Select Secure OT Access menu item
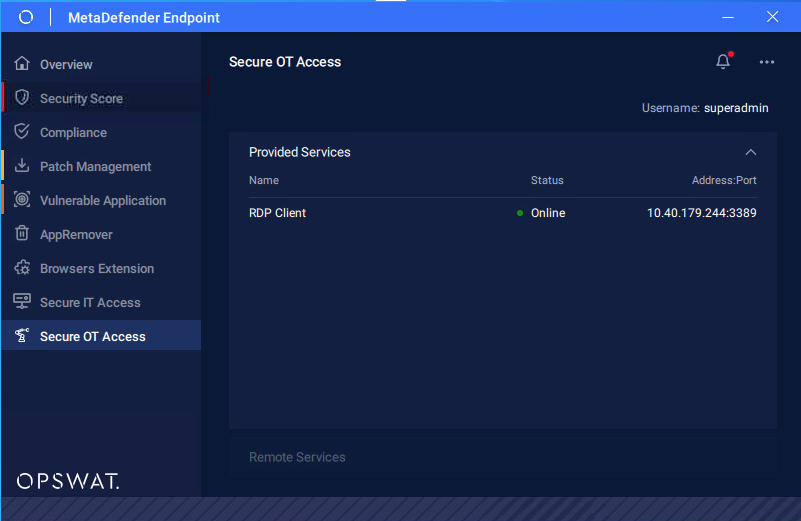Image resolution: width=801 pixels, height=521 pixels. coord(101,336)
